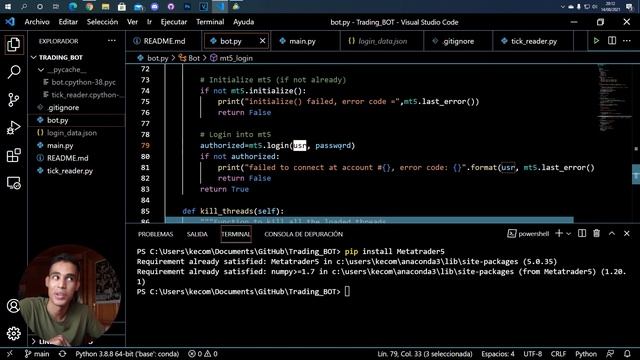Click Espacios: 4 indentation setting

click(498, 354)
